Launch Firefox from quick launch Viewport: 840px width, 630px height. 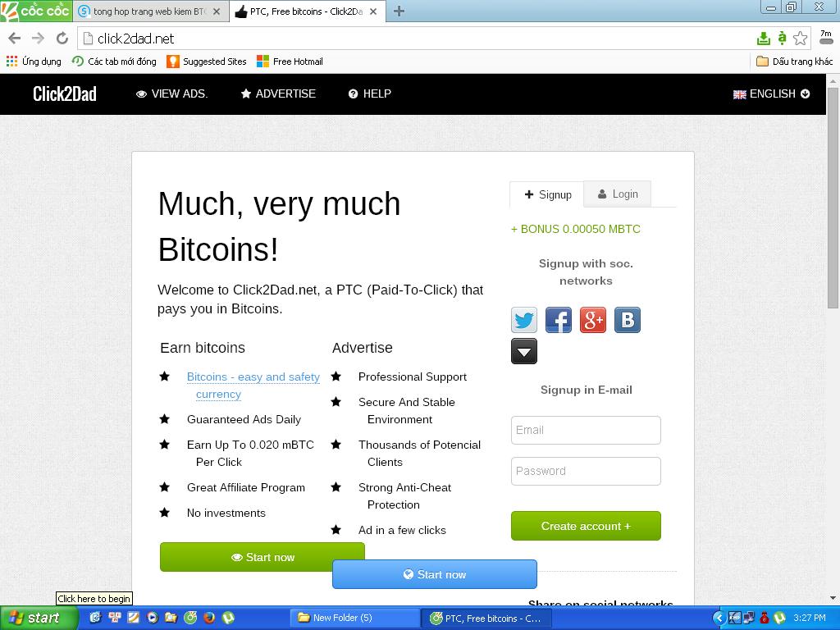coord(209,618)
